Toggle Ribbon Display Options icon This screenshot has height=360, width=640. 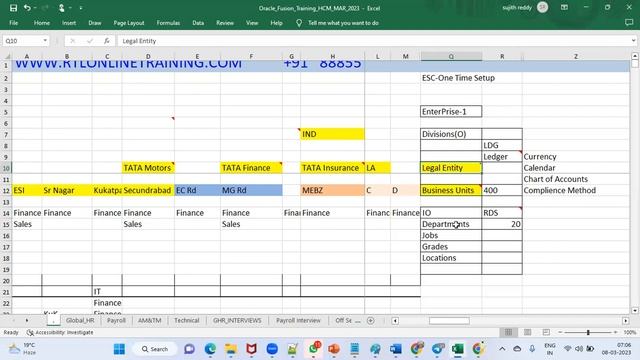coord(564,7)
